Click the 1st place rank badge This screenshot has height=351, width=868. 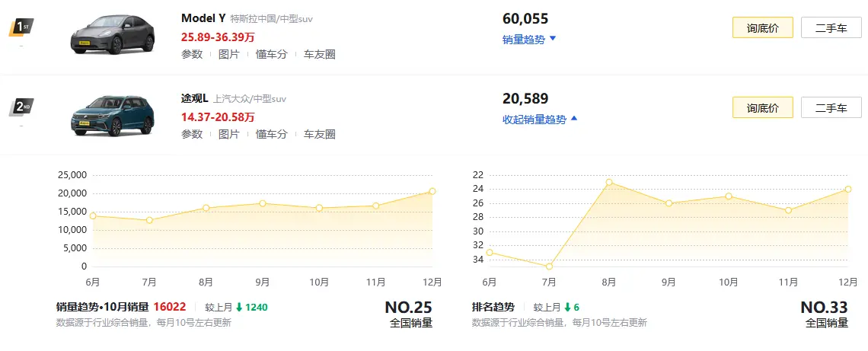[21, 27]
